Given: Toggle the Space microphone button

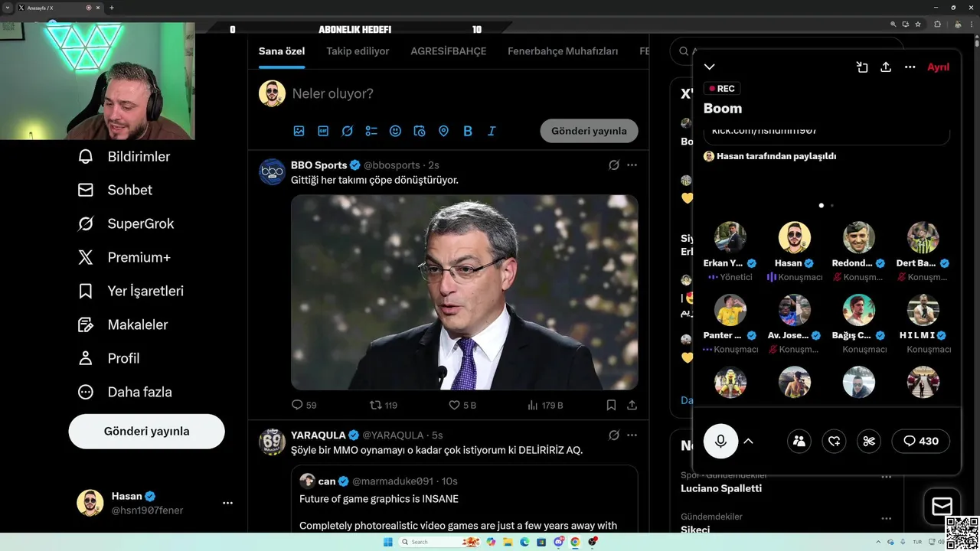Looking at the screenshot, I should coord(720,441).
